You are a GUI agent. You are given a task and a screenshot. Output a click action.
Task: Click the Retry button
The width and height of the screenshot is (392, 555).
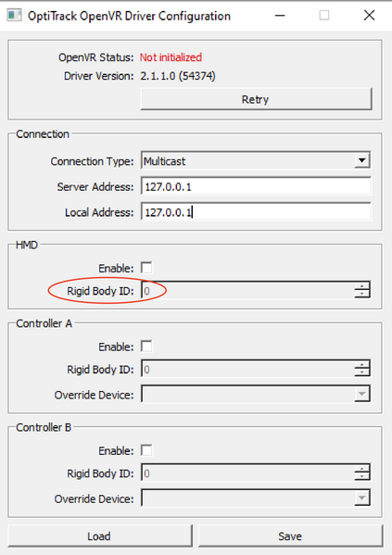256,99
